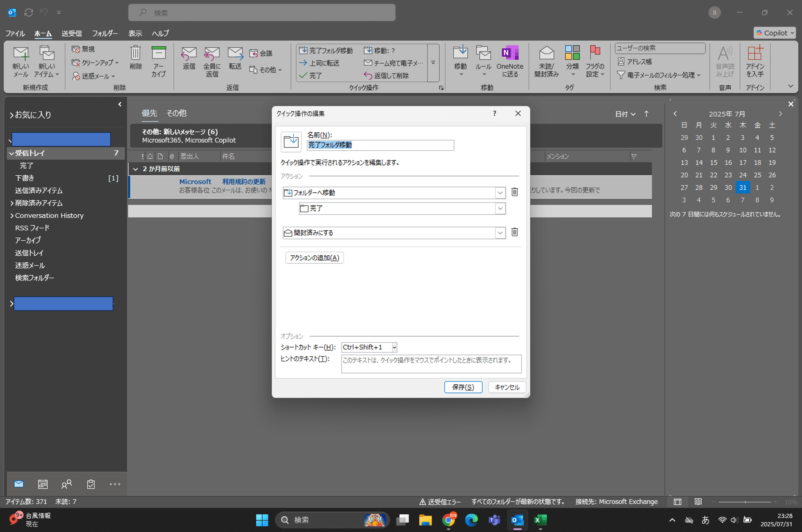Viewport: 802px width, 532px height.
Task: Click the 保存 button in the dialog
Action: (463, 387)
